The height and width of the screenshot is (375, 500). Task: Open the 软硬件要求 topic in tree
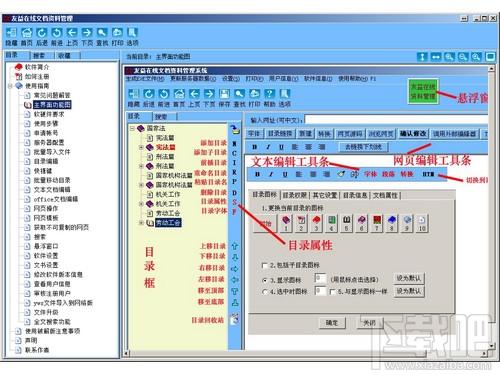click(x=49, y=114)
